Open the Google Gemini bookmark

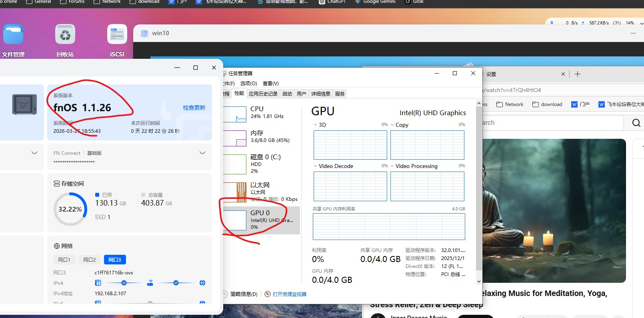pos(375,2)
